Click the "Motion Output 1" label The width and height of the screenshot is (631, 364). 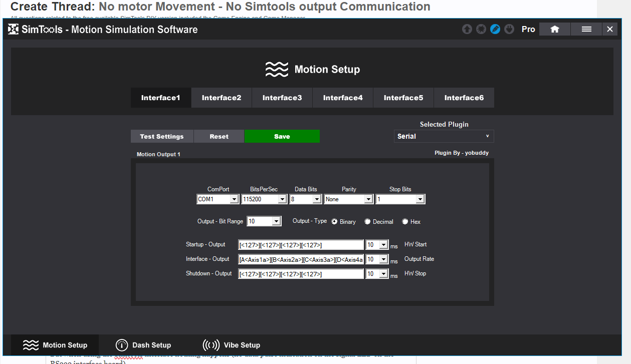pos(158,154)
